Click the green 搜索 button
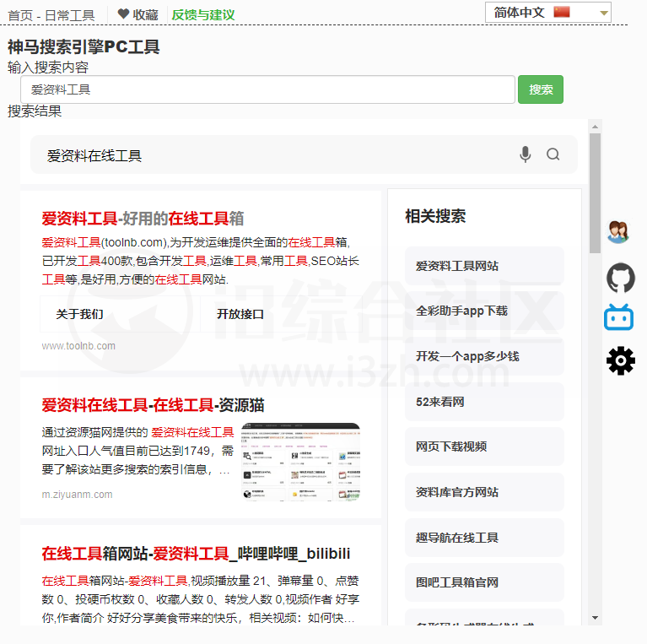The height and width of the screenshot is (644, 647). coord(541,89)
